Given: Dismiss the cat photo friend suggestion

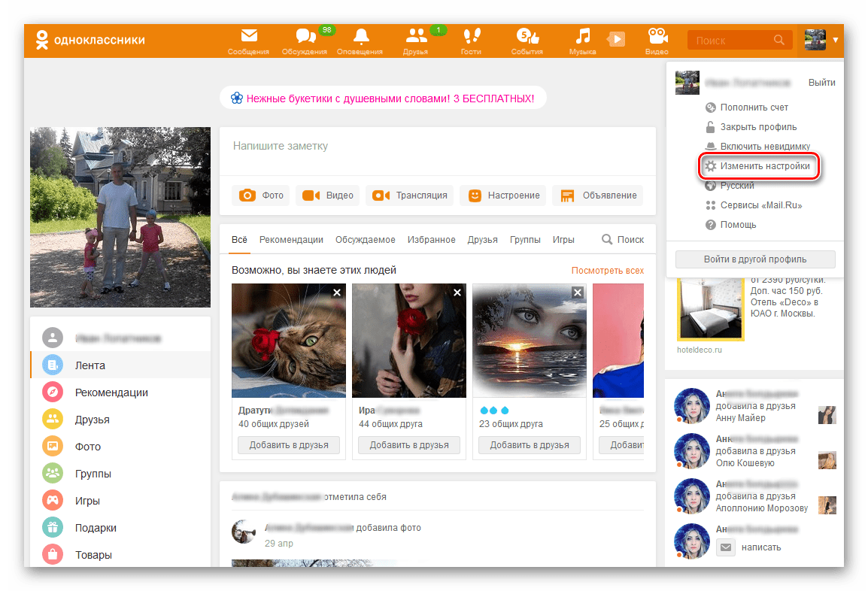Looking at the screenshot, I should [x=336, y=292].
